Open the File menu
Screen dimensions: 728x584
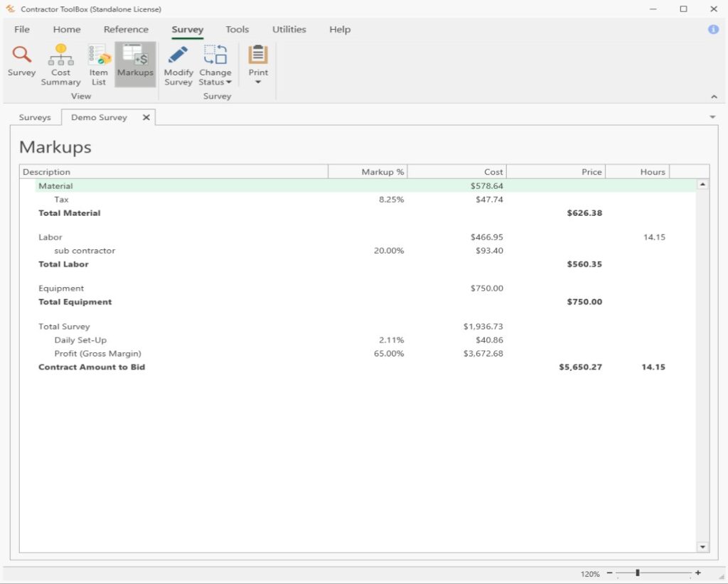pos(22,29)
